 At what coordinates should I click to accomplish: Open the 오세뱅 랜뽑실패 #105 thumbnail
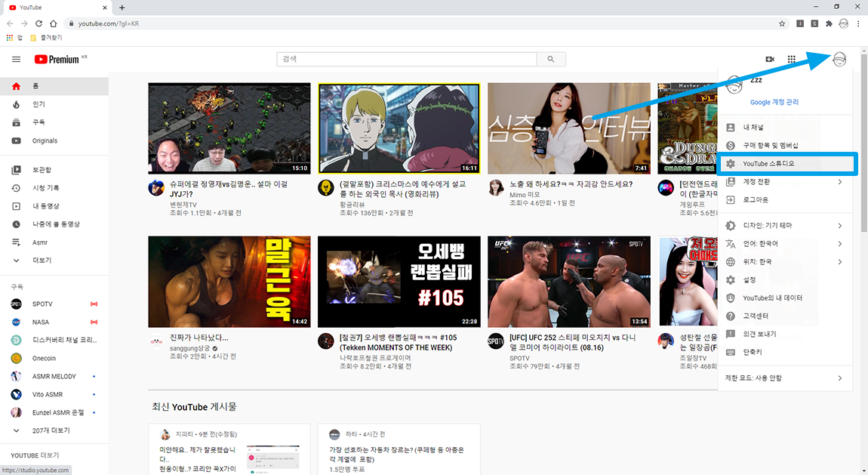tap(399, 282)
